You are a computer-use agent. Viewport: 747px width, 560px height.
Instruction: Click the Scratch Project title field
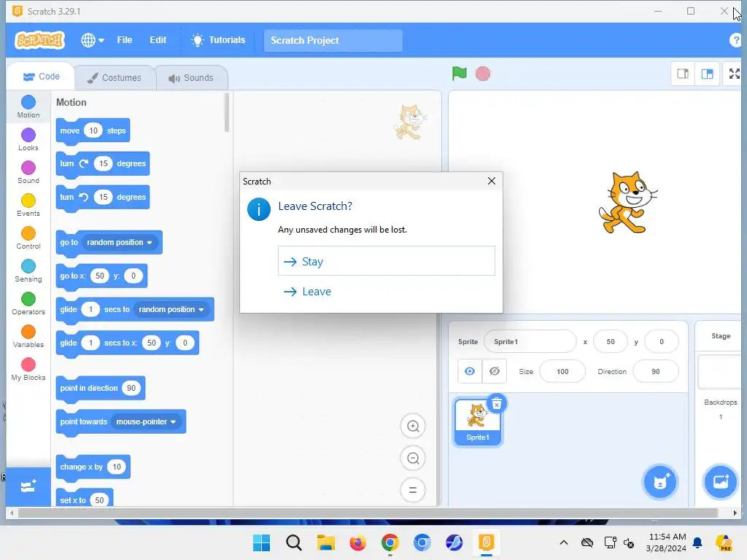[333, 41]
